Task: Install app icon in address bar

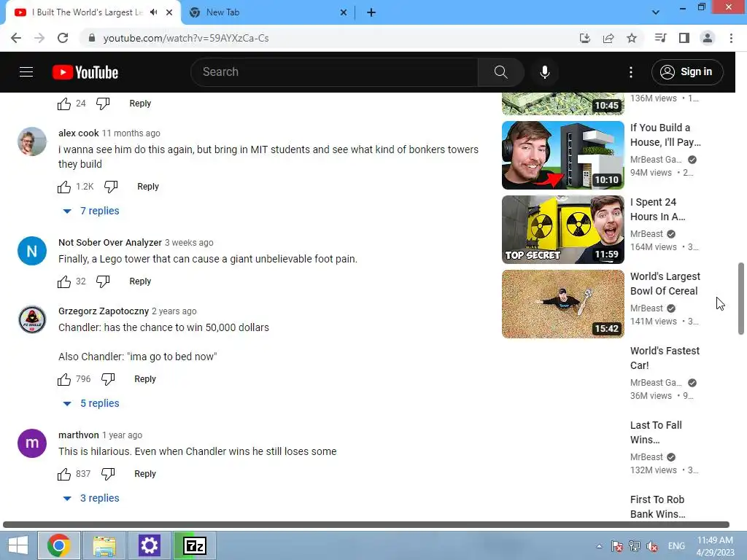Action: (584, 38)
